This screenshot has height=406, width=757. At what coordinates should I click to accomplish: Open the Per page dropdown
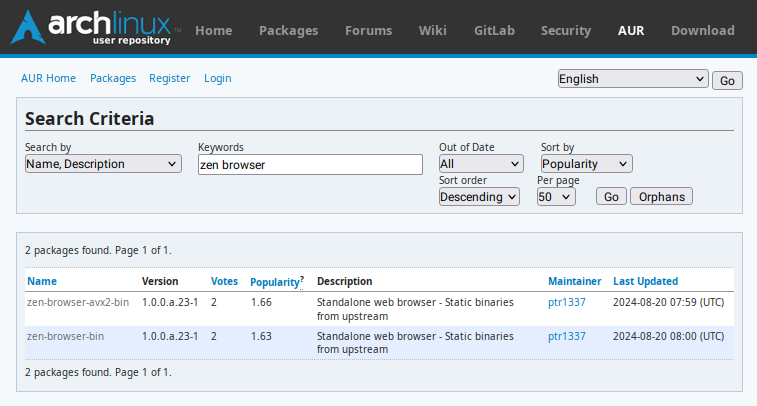point(556,196)
